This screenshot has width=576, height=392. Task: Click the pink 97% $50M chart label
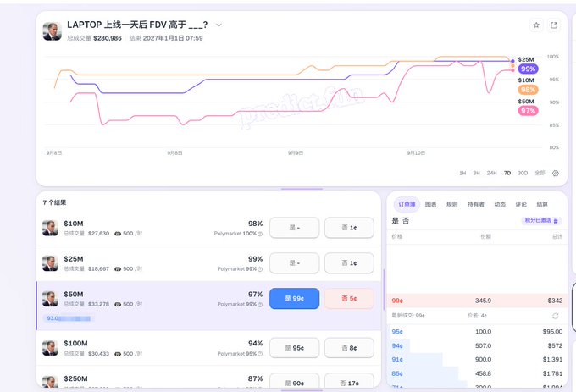point(528,111)
